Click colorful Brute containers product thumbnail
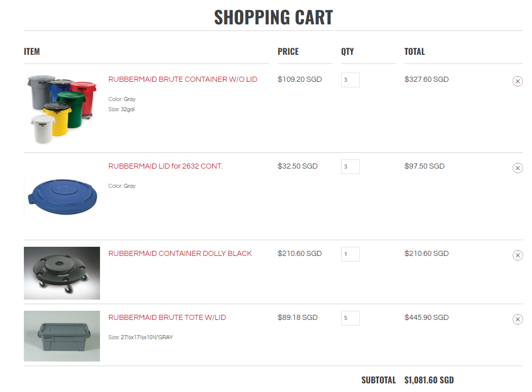Screen dimensions: 532x392 coord(61,108)
